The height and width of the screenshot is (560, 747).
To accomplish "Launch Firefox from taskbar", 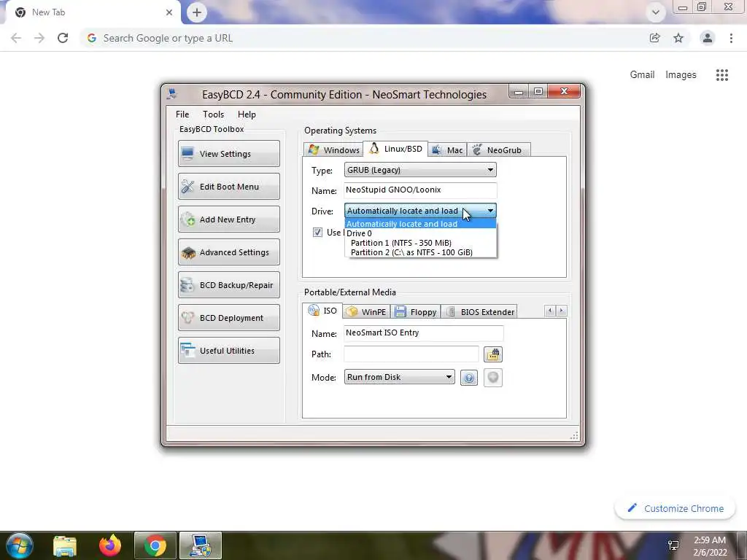I will (110, 545).
